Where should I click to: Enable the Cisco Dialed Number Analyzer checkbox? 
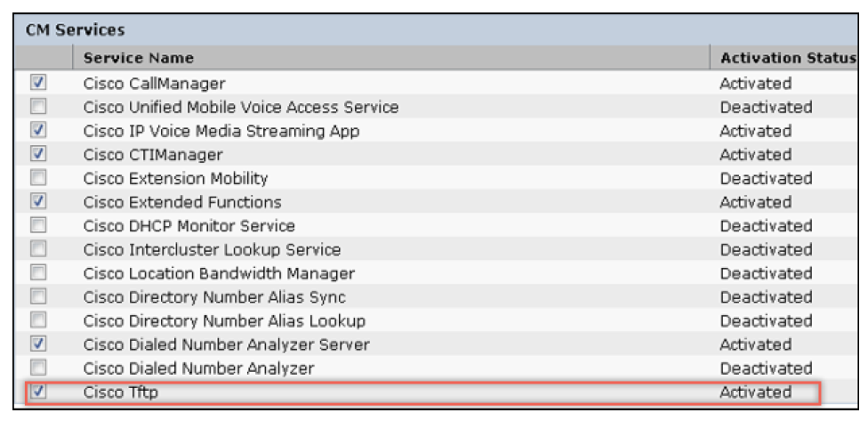[x=38, y=368]
